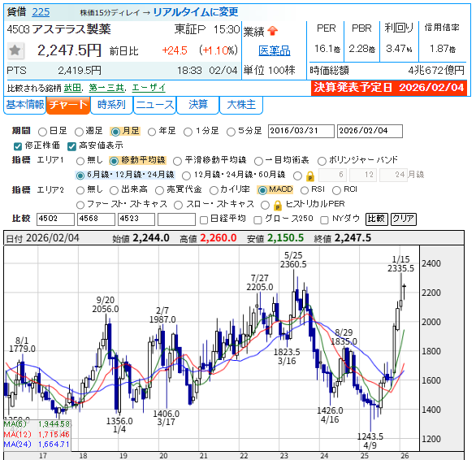This screenshot has width=476, height=460.
Task: Open compared stock エーザイ link
Action: point(149,88)
